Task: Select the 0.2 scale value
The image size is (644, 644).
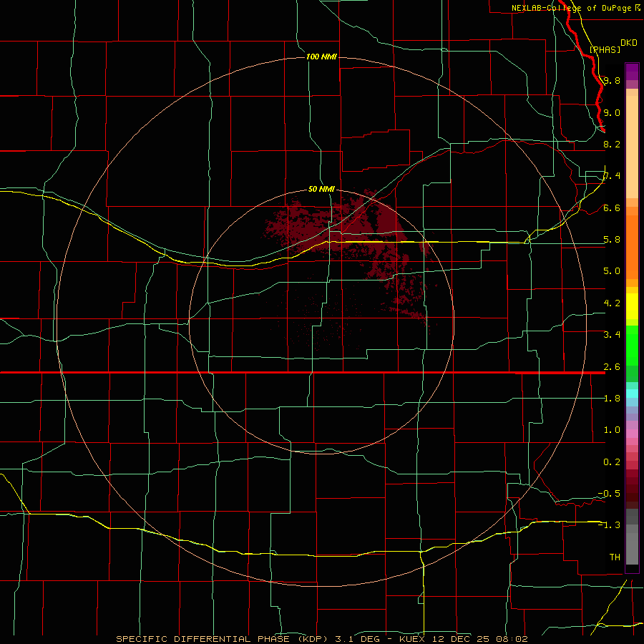Action: (x=612, y=462)
